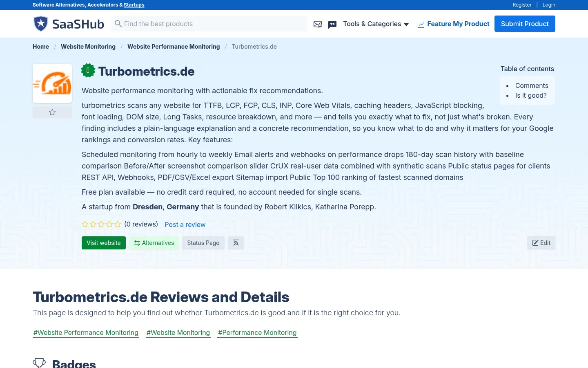Open the RSS feed icon button
This screenshot has height=368, width=588.
(236, 243)
